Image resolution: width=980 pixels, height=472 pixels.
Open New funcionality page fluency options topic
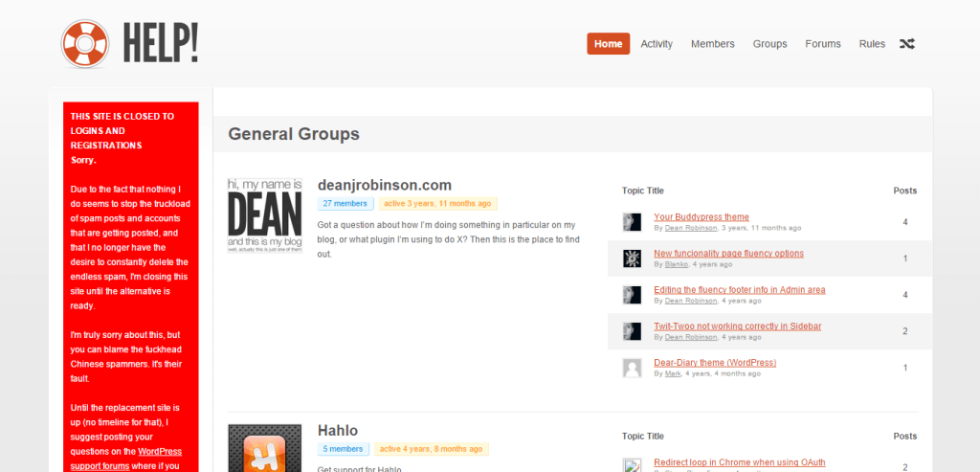click(728, 253)
